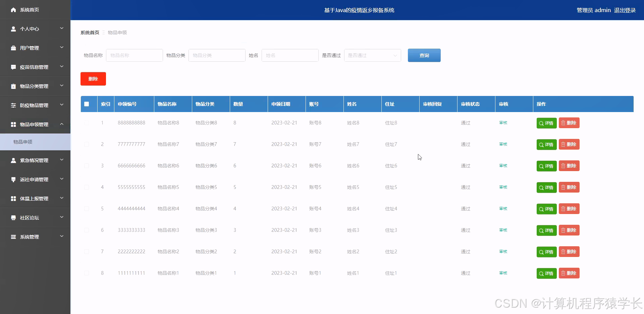The height and width of the screenshot is (314, 644).
Task: Click the magnifier icon in first 详情 button
Action: pyautogui.click(x=541, y=123)
